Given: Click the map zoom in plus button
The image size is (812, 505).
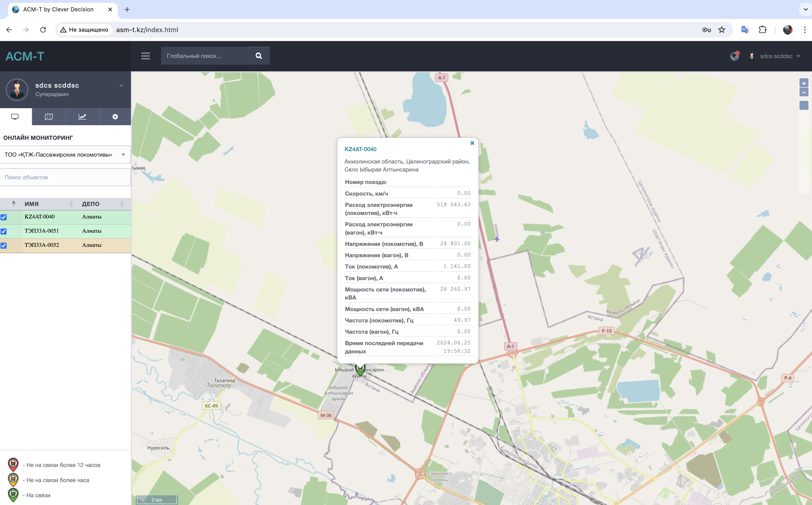Looking at the screenshot, I should coord(804,83).
